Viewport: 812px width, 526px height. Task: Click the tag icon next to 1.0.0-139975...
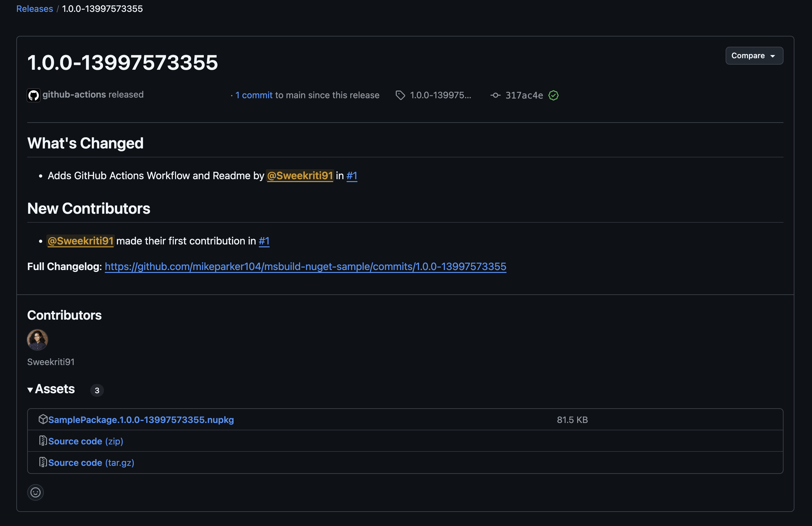click(400, 95)
